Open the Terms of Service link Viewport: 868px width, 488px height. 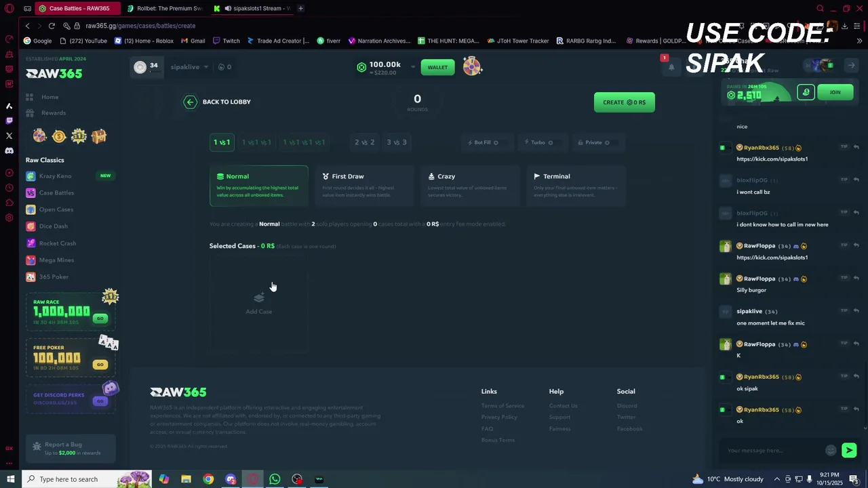click(x=502, y=406)
